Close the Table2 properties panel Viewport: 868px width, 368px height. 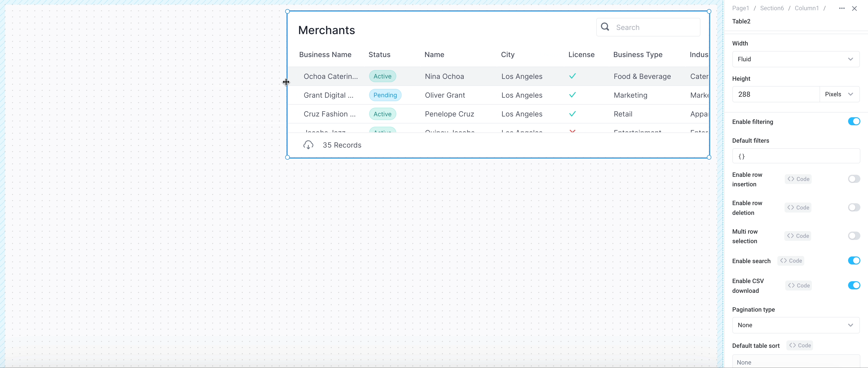coord(854,8)
